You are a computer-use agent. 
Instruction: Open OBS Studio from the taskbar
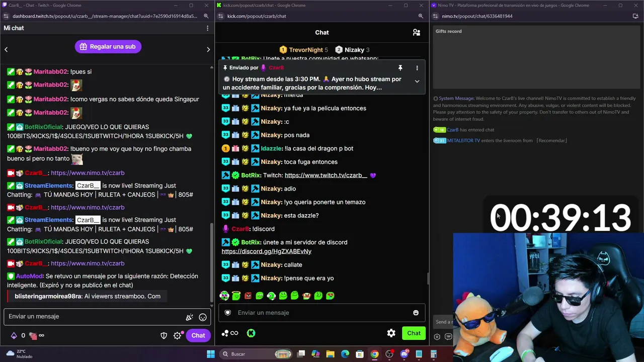point(389,354)
